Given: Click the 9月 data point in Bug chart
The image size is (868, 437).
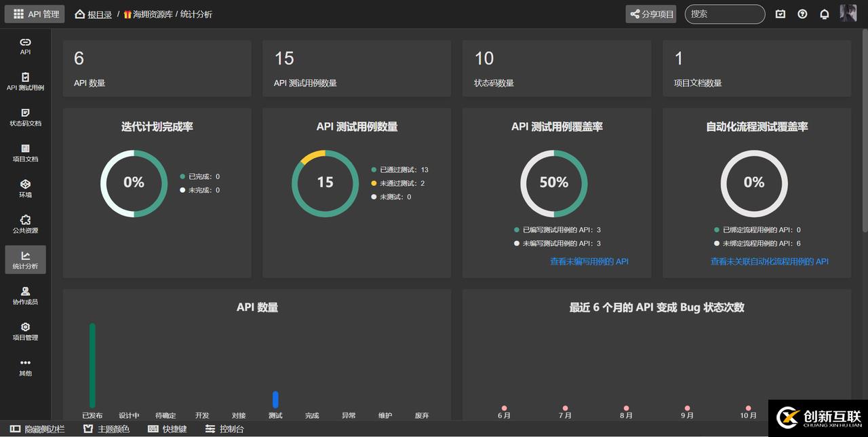Looking at the screenshot, I should pos(687,408).
